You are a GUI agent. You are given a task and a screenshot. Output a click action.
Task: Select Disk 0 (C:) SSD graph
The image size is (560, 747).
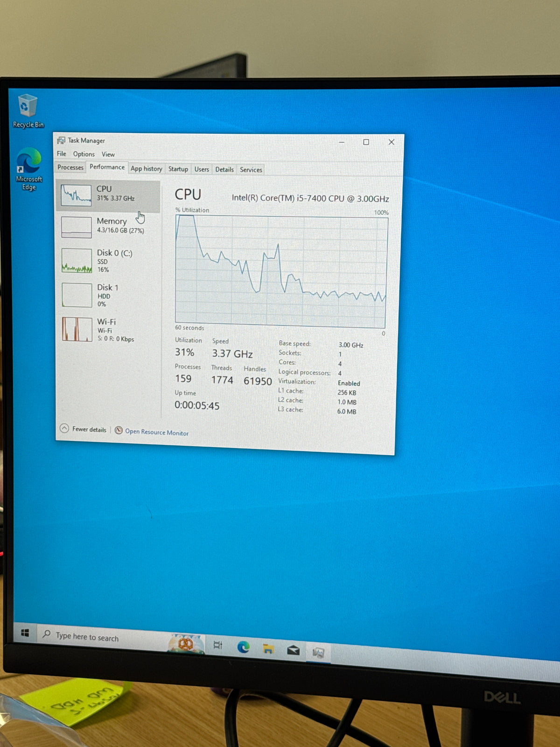(x=77, y=261)
